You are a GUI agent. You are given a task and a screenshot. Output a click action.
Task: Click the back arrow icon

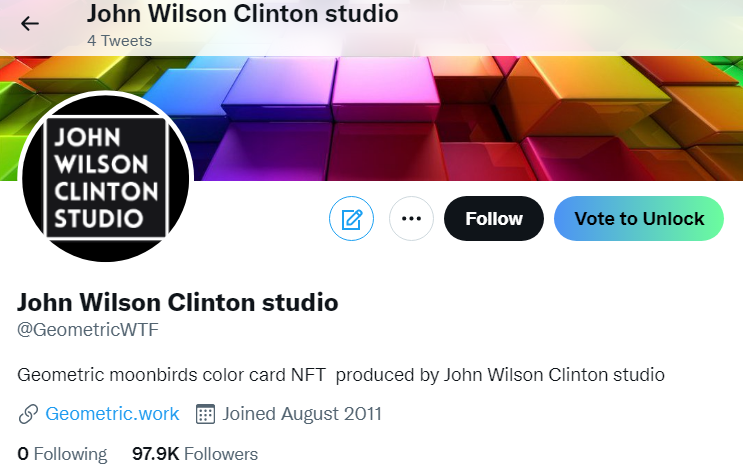(30, 23)
